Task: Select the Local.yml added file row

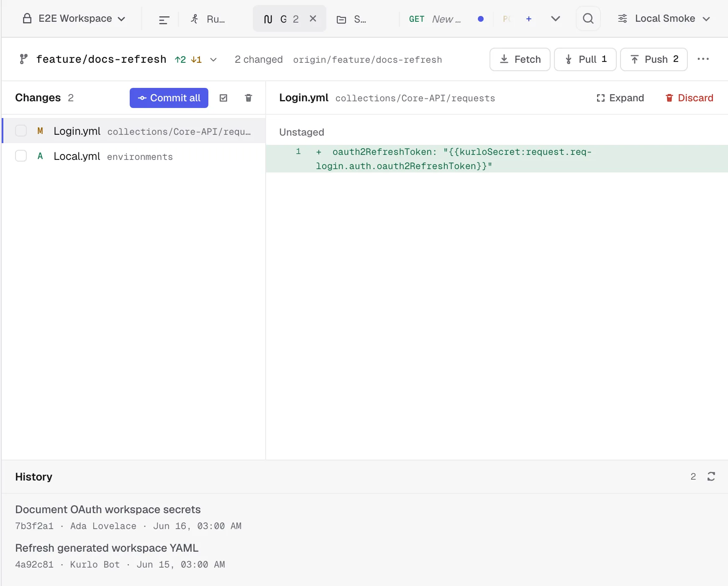Action: tap(134, 156)
